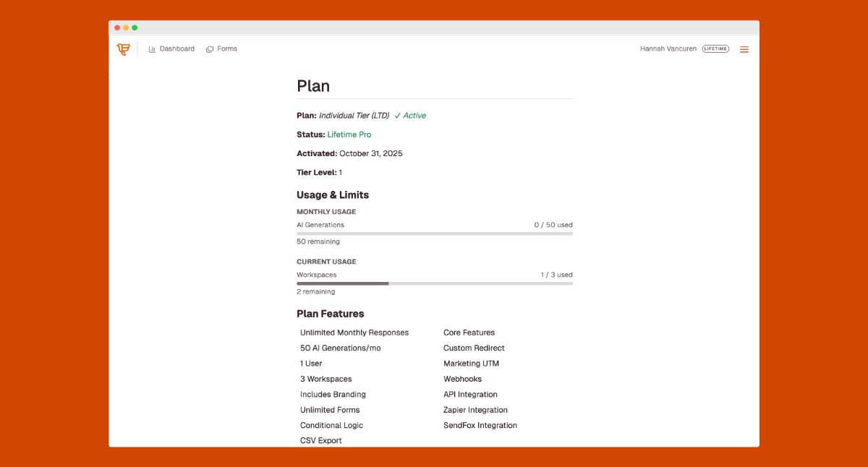Click the Workspaces usage progress bar
Image resolution: width=868 pixels, height=467 pixels.
pyautogui.click(x=434, y=283)
